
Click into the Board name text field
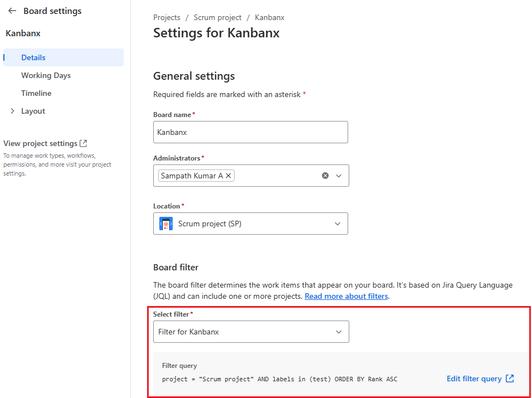(250, 132)
